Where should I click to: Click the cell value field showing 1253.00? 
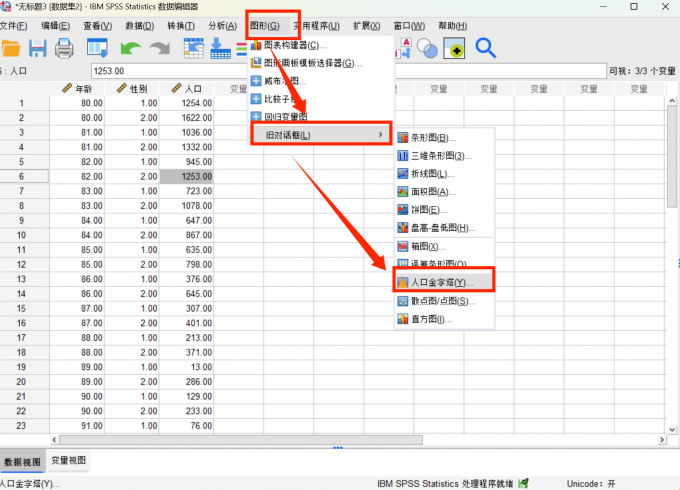pos(349,71)
